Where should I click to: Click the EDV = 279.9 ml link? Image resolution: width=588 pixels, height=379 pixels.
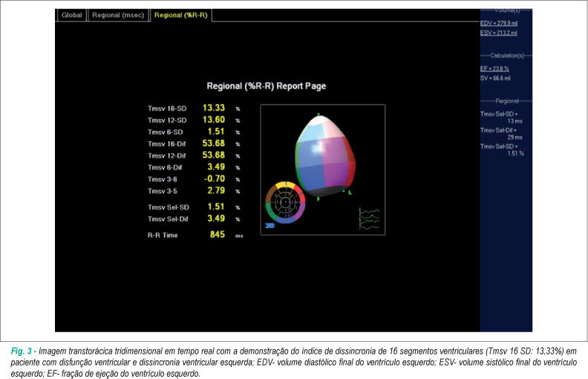pos(498,23)
